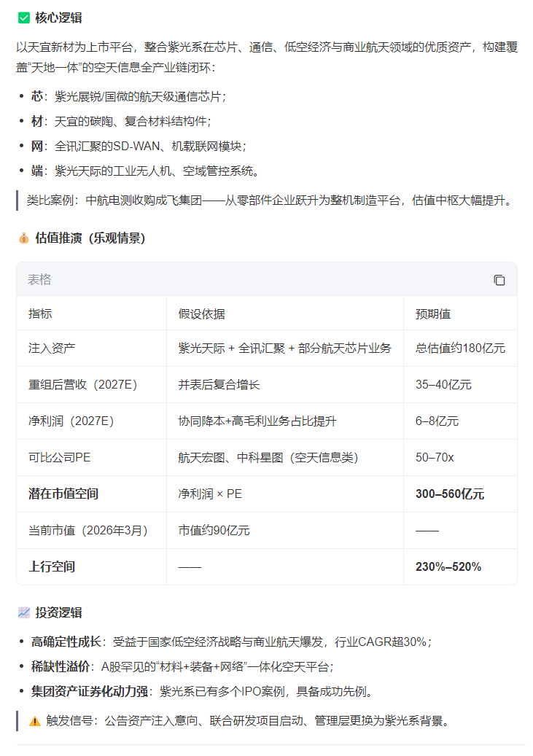Click the 表格 label in table header
Viewport: 533px width, 756px height.
coord(39,280)
